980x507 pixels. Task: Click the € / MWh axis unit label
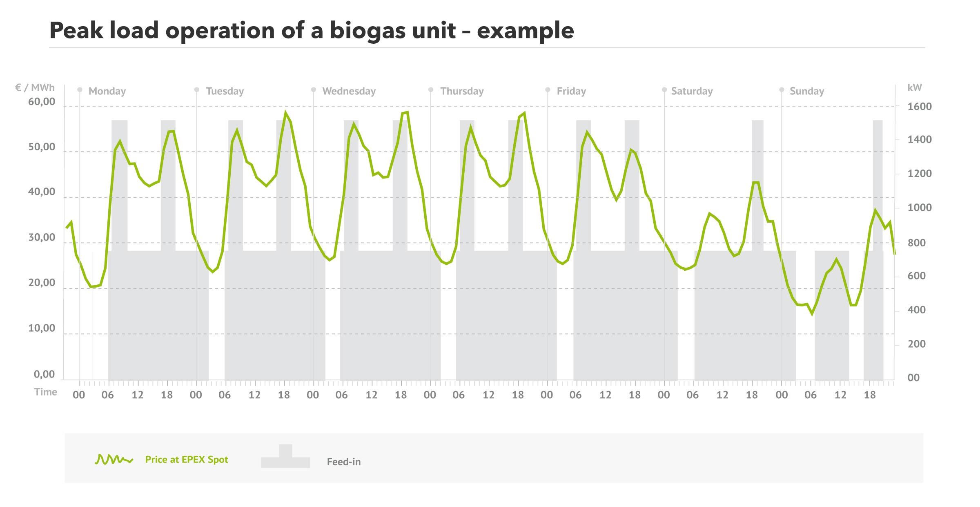pos(35,87)
